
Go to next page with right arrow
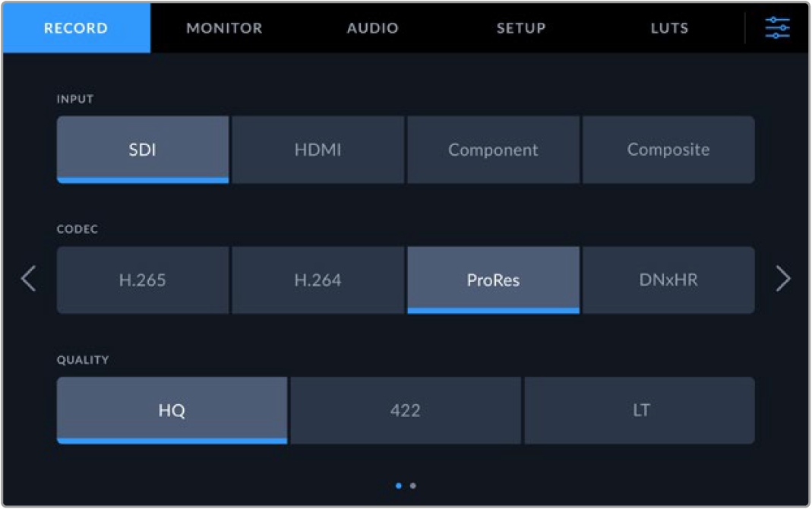click(x=783, y=279)
